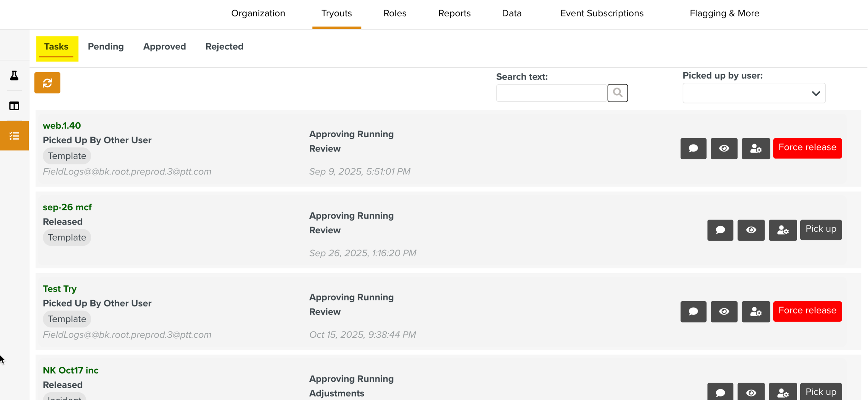Viewport: 868px width, 400px height.
Task: Open the columns layout sidebar icon
Action: [14, 106]
